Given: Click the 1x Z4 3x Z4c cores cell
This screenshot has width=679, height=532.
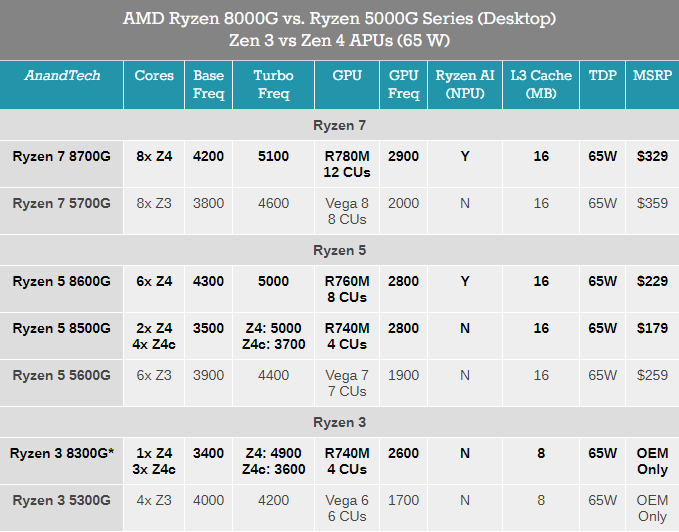Looking at the screenshot, I should click(154, 461).
